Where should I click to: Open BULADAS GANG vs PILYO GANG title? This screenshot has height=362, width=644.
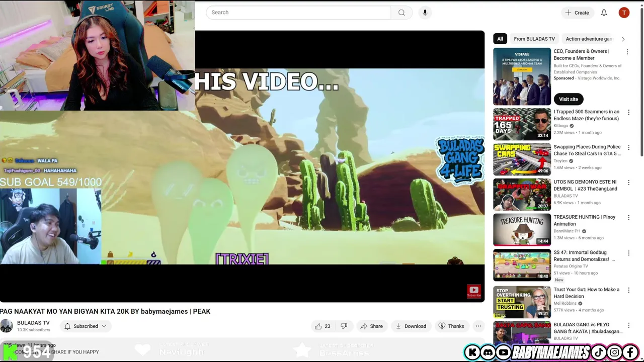(x=588, y=328)
